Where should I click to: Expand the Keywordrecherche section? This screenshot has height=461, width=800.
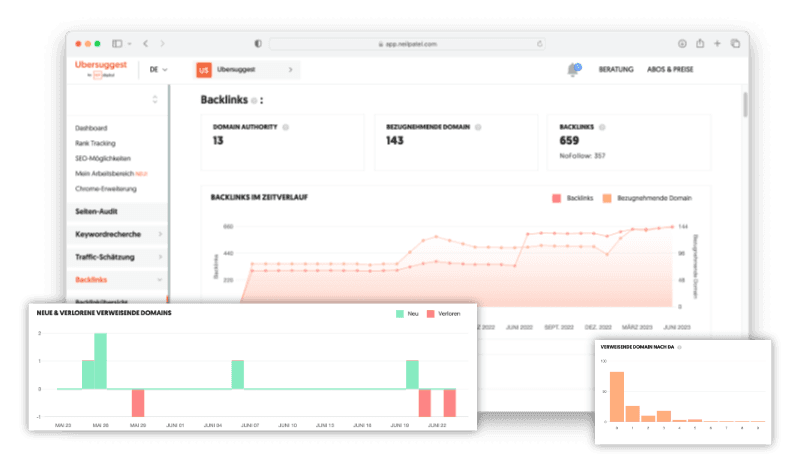pyautogui.click(x=117, y=234)
